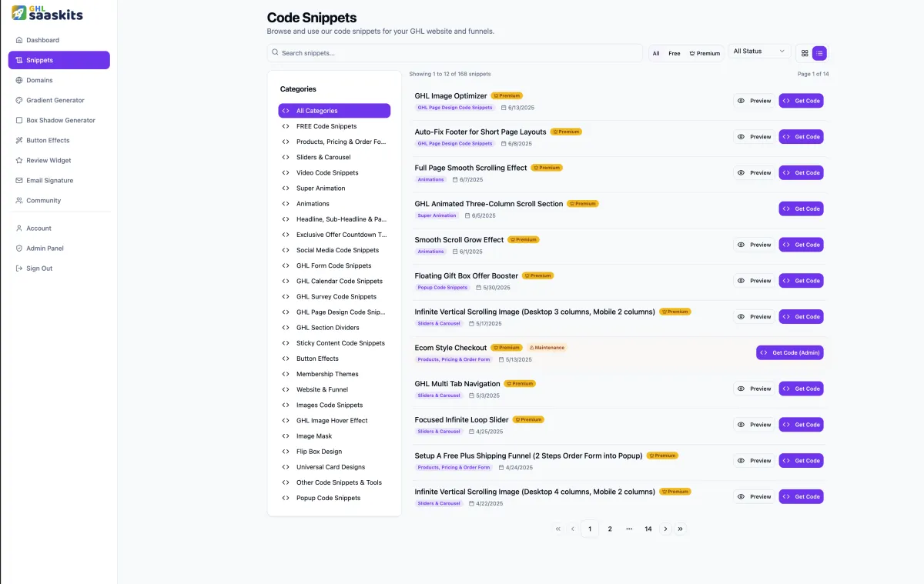Select Video Code Snippets category
Image resolution: width=924 pixels, height=584 pixels.
coord(334,172)
